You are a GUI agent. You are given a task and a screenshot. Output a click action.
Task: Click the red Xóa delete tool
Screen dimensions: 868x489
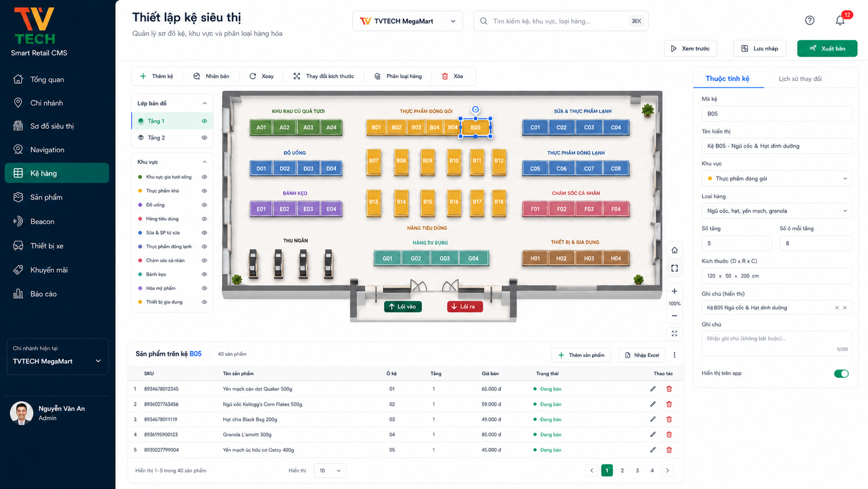452,76
